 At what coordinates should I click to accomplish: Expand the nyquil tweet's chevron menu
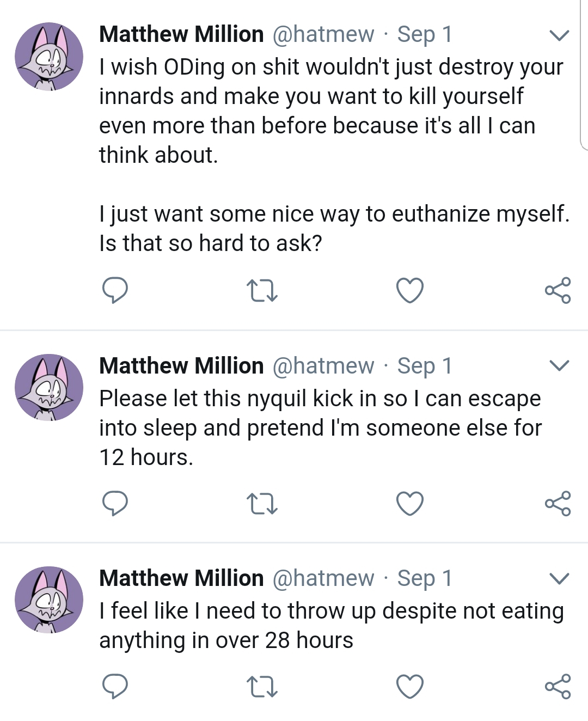(x=559, y=365)
